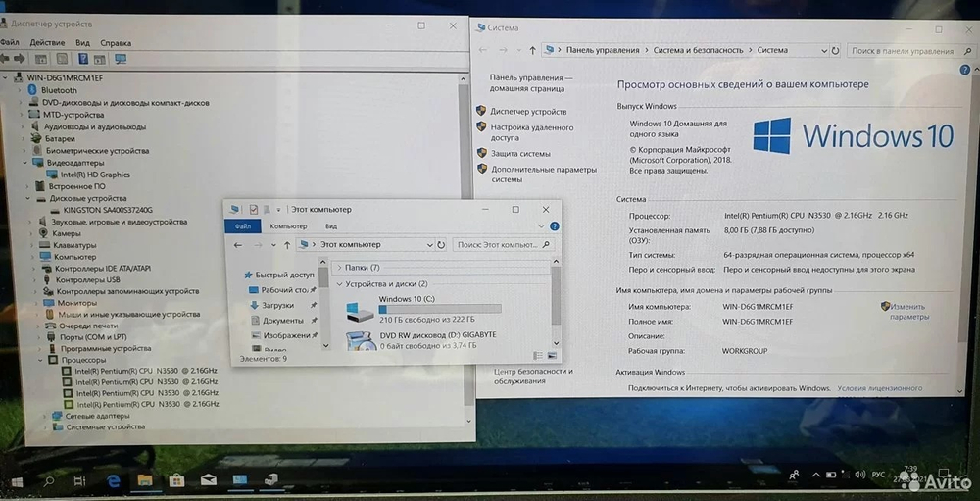Screen dimensions: 980x501
Task: Open taskbar Search magnifier
Action: [48, 481]
